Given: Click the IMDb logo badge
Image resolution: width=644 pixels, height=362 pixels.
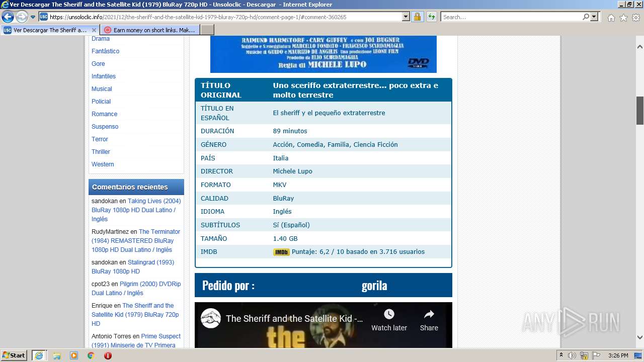Looking at the screenshot, I should [281, 252].
